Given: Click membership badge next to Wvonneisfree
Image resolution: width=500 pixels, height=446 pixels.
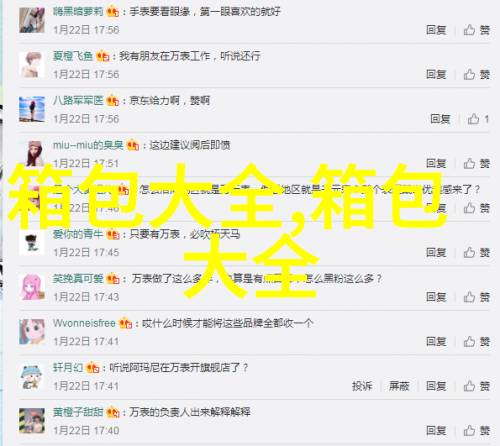Looking at the screenshot, I should [x=125, y=323].
